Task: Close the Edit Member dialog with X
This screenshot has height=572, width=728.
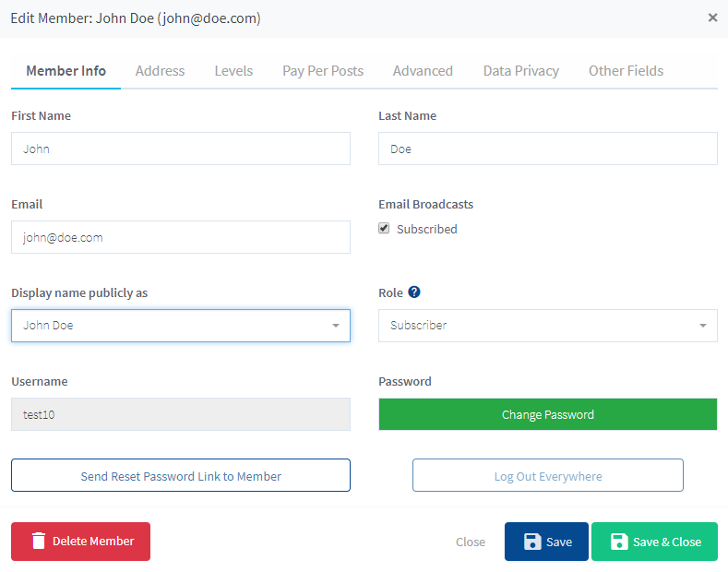Action: click(712, 18)
